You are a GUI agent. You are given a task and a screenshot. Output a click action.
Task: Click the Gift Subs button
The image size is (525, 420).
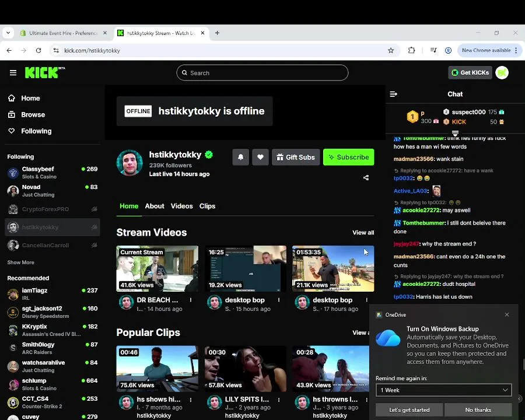pyautogui.click(x=296, y=157)
